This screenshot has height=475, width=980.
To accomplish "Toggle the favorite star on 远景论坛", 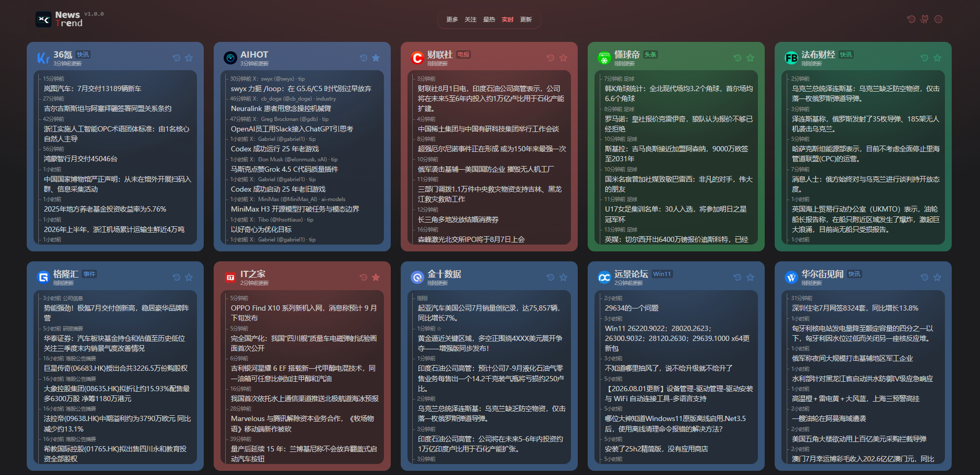I will [x=750, y=277].
